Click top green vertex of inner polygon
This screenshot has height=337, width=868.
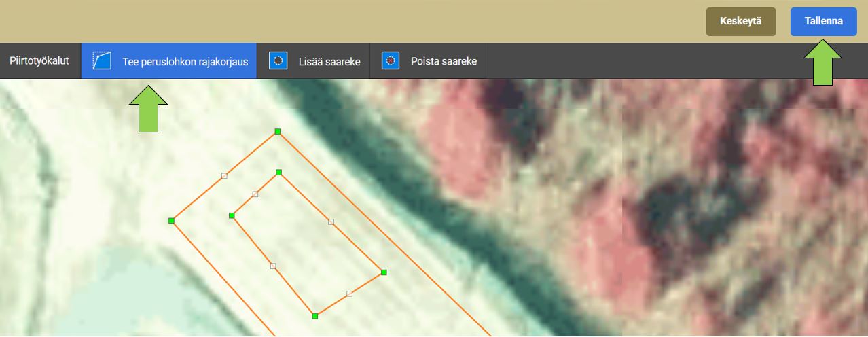point(279,173)
